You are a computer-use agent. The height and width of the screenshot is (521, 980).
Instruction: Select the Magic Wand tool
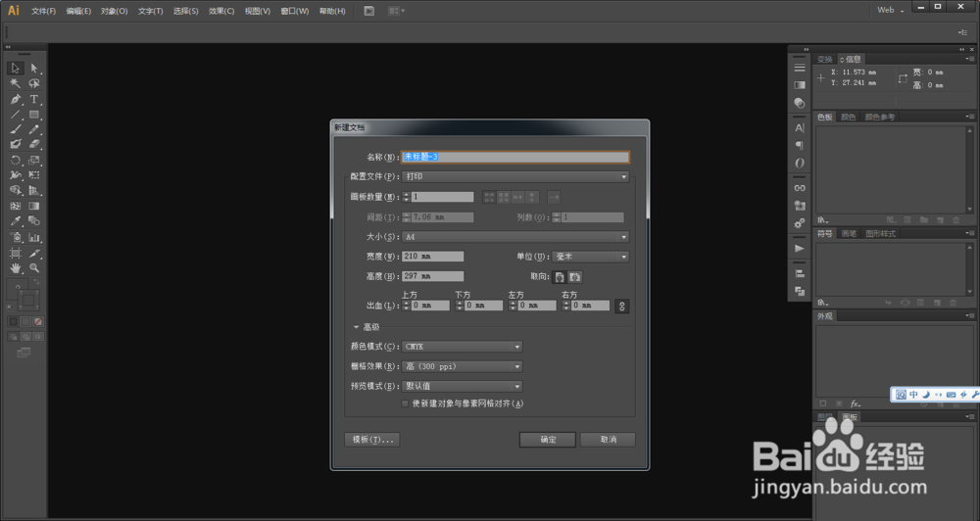pos(16,83)
